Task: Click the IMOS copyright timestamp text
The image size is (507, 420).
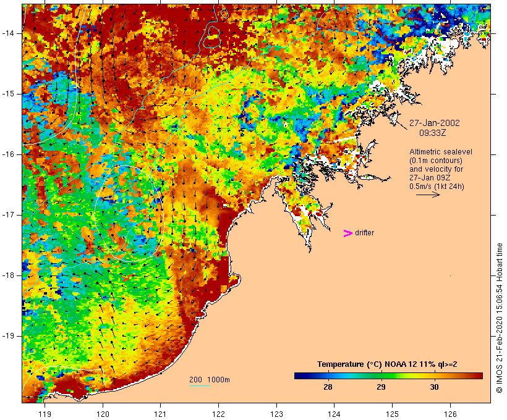Action: [499, 318]
